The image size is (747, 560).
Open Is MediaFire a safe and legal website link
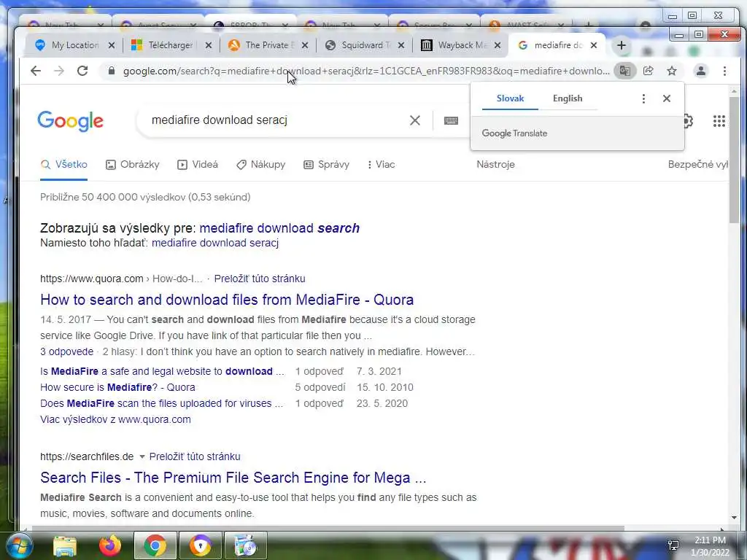pyautogui.click(x=162, y=371)
